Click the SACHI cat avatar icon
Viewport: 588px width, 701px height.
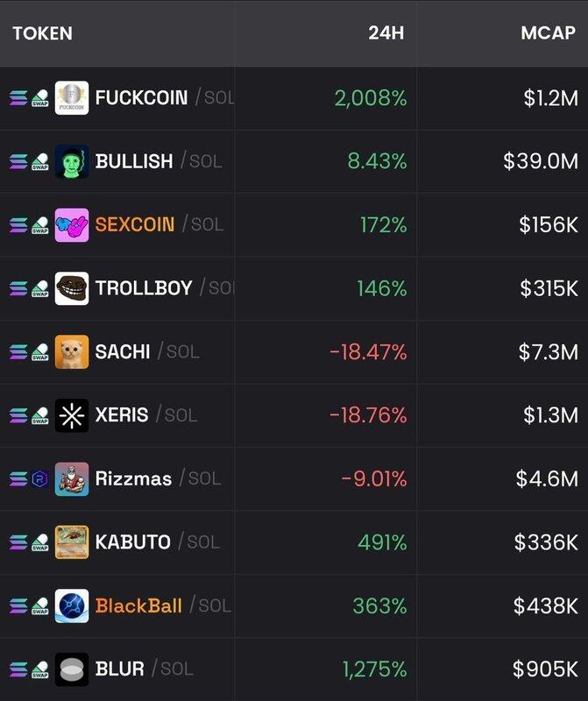(72, 352)
